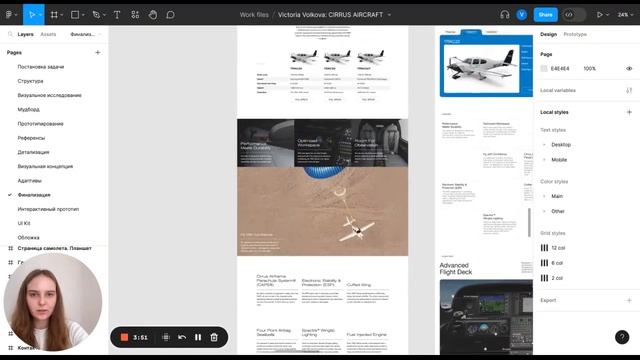Stop the screen recording
640x360 pixels.
click(124, 337)
